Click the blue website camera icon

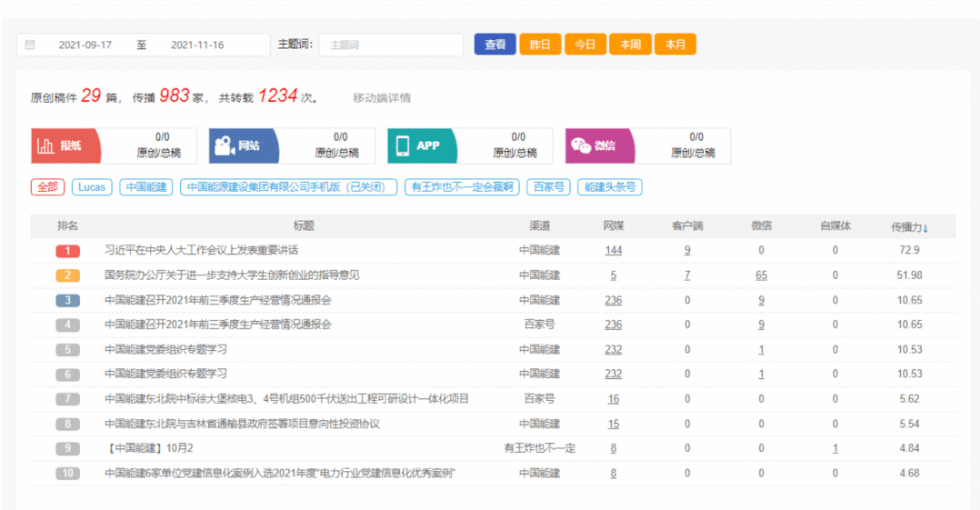coord(224,145)
